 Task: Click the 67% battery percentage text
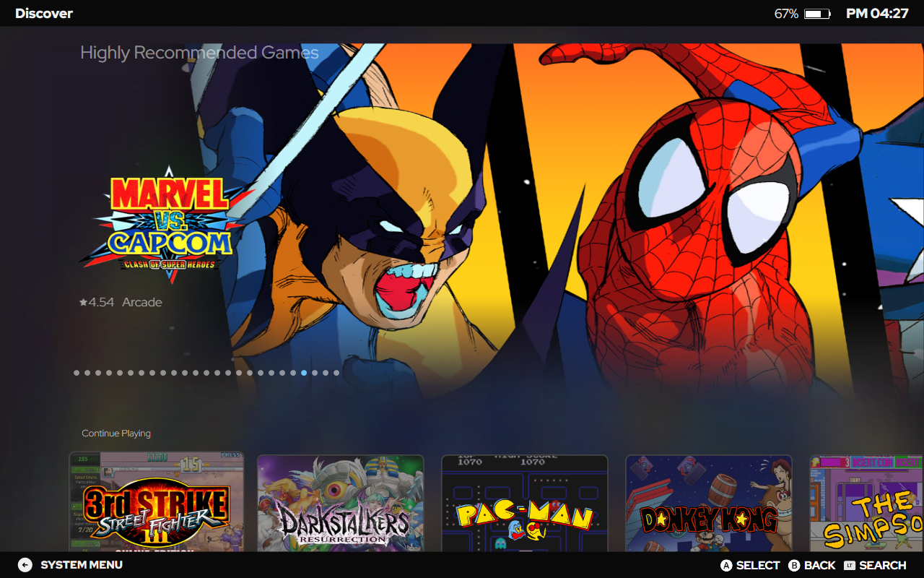(x=786, y=14)
